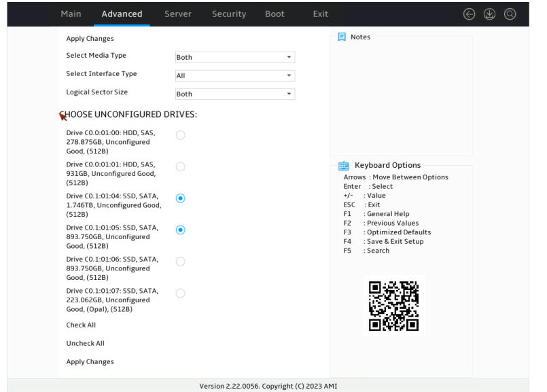The image size is (547, 392).
Task: Switch to the Server tab
Action: tap(178, 14)
